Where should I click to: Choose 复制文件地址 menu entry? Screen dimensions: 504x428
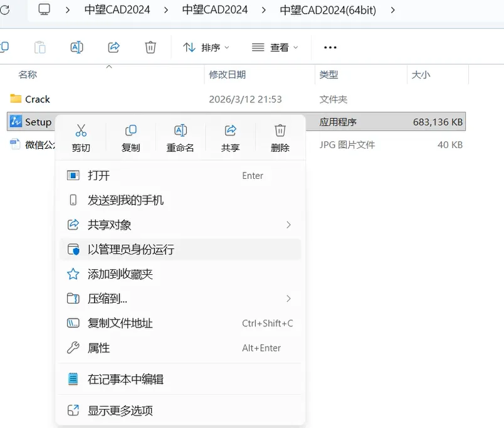181,323
